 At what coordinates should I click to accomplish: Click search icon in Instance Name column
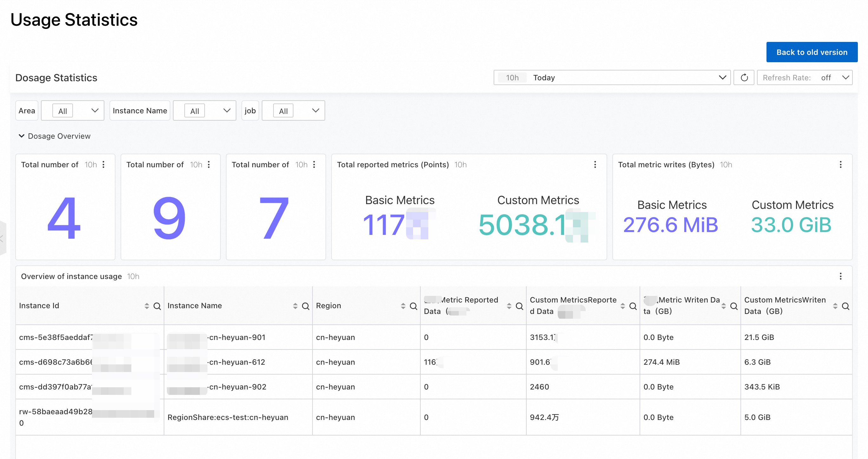[305, 306]
